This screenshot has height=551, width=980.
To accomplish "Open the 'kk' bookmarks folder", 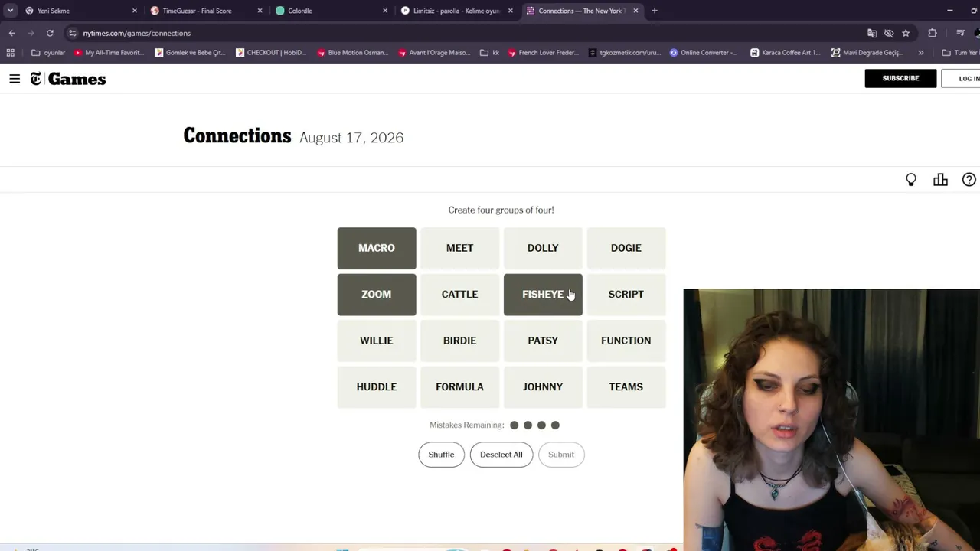I will (x=489, y=53).
